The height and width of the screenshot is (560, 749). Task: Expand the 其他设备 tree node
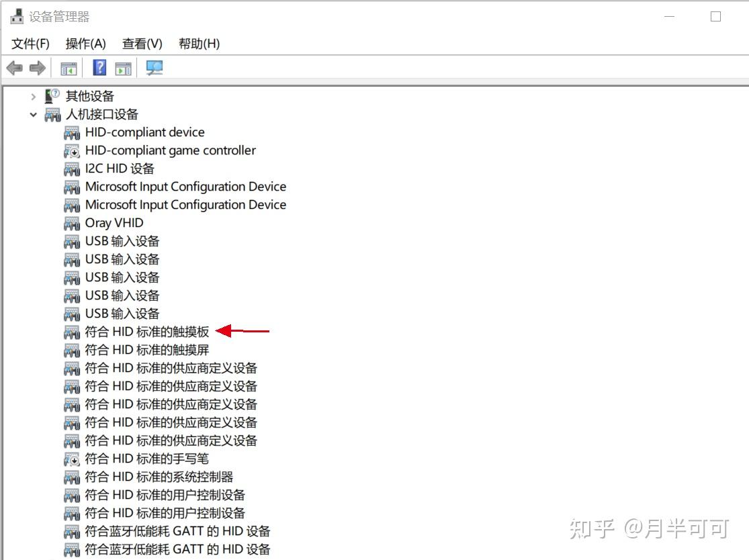coord(34,96)
